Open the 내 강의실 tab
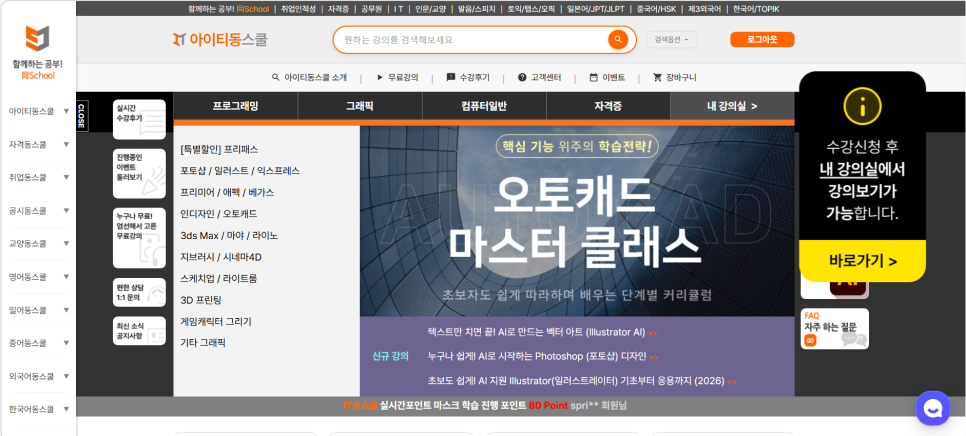The height and width of the screenshot is (436, 966). coord(732,106)
